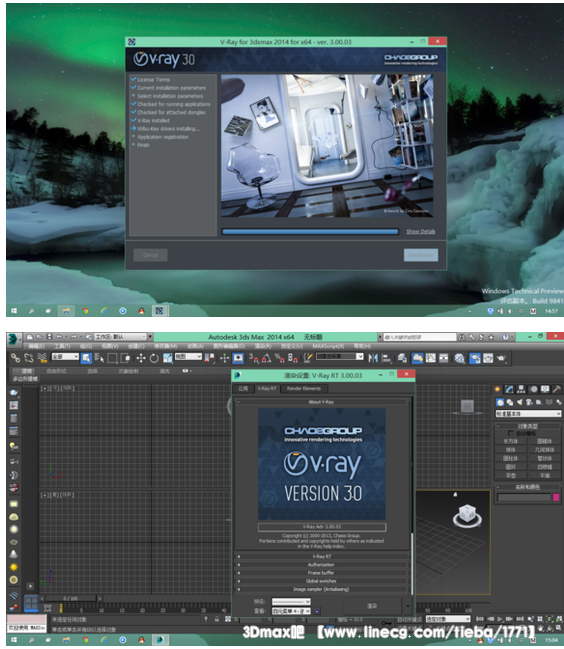Open the Material Editor icon
This screenshot has width=564, height=649.
[x=459, y=358]
